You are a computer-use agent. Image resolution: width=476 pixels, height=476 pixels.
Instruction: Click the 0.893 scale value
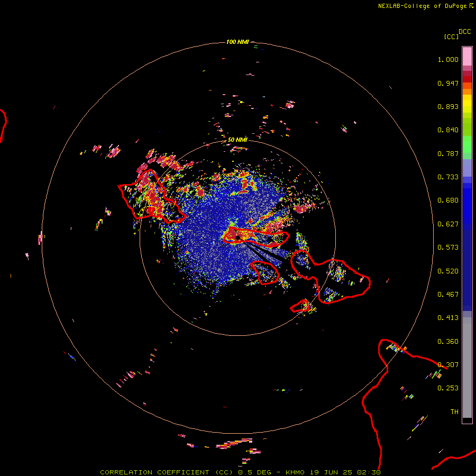click(x=448, y=106)
